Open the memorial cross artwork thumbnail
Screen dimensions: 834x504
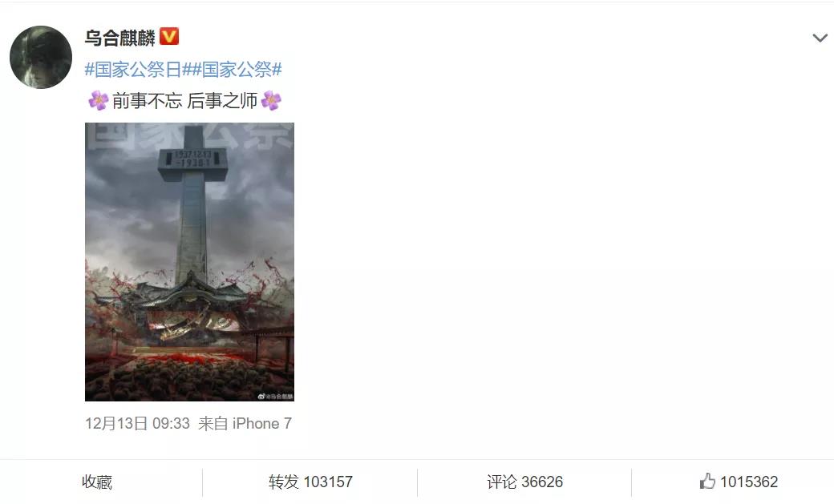(189, 261)
